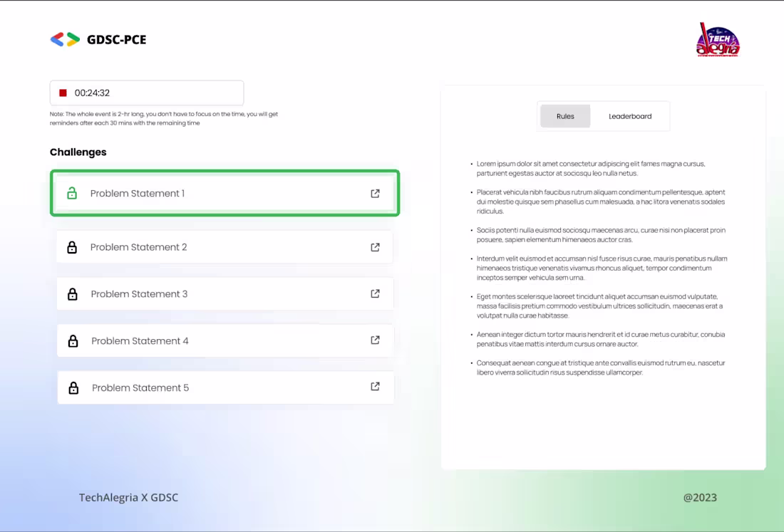Image resolution: width=784 pixels, height=532 pixels.
Task: Open Problem Statement 2 external link icon
Action: 375,247
